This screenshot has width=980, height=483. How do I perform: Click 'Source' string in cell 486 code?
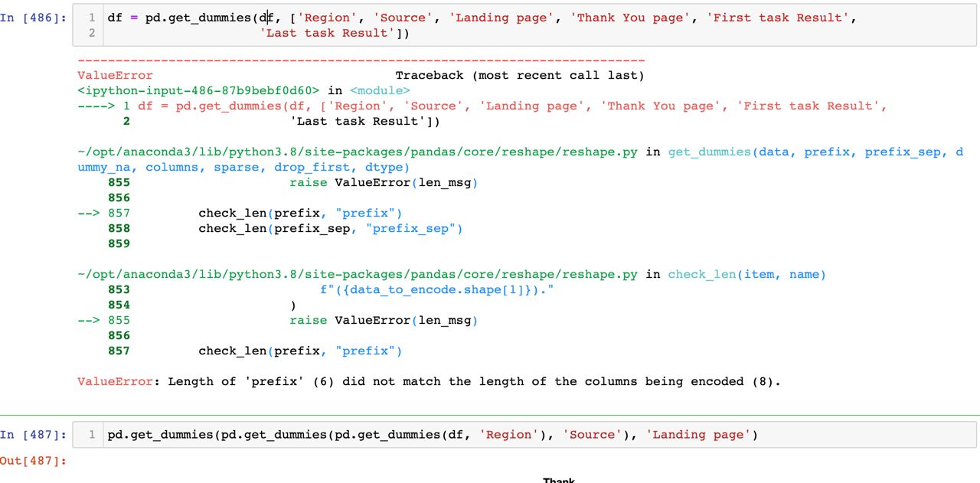[403, 17]
